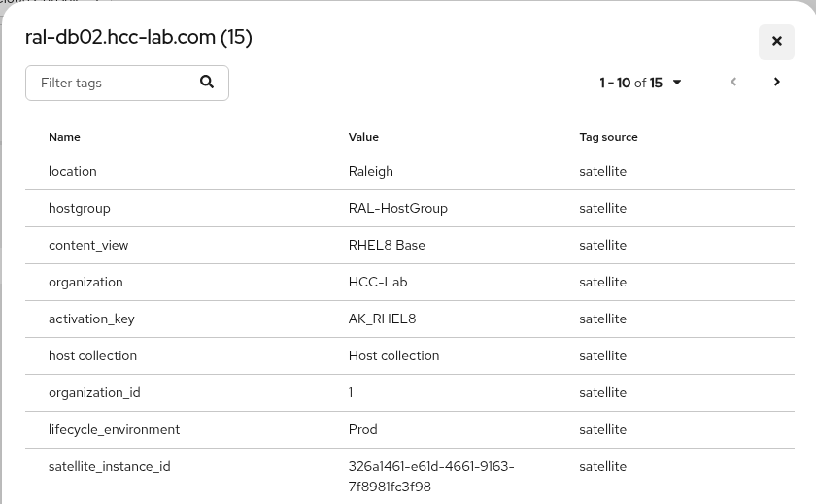This screenshot has width=816, height=504.
Task: Click the satellite instance ID value
Action: (430, 476)
